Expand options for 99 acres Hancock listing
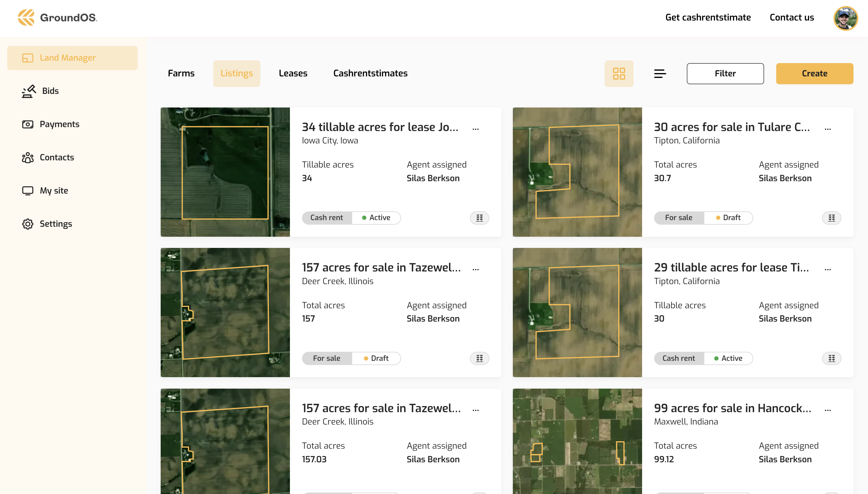The height and width of the screenshot is (494, 868). pyautogui.click(x=827, y=410)
